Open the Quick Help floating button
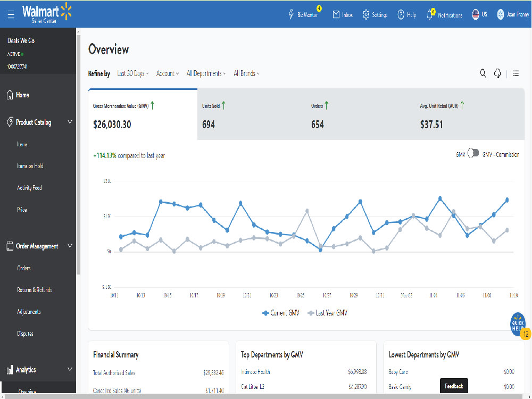This screenshot has width=532, height=399. click(518, 325)
